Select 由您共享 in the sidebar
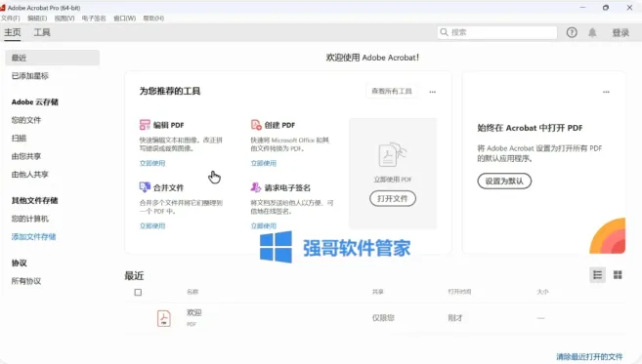The height and width of the screenshot is (364, 642). click(26, 156)
